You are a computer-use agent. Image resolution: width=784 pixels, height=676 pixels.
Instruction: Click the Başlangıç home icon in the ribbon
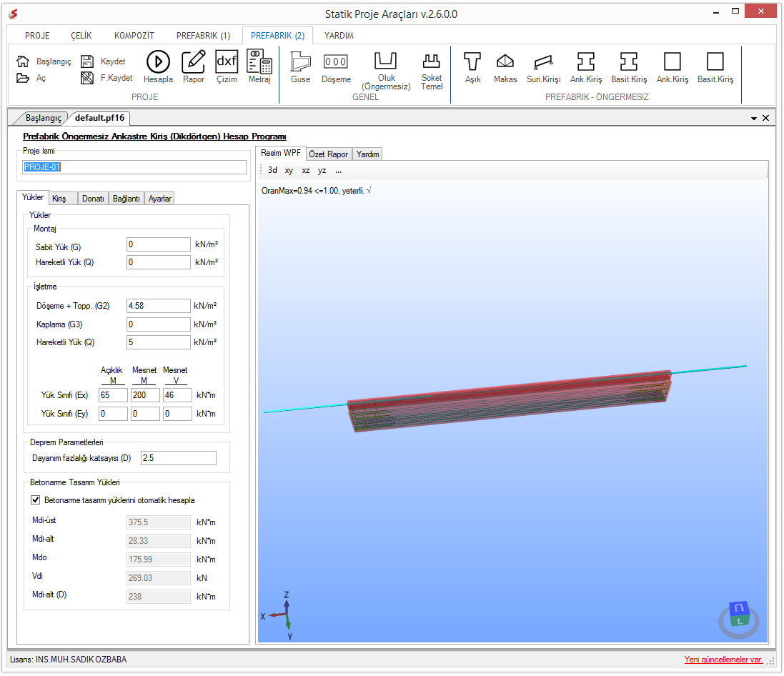pos(22,61)
